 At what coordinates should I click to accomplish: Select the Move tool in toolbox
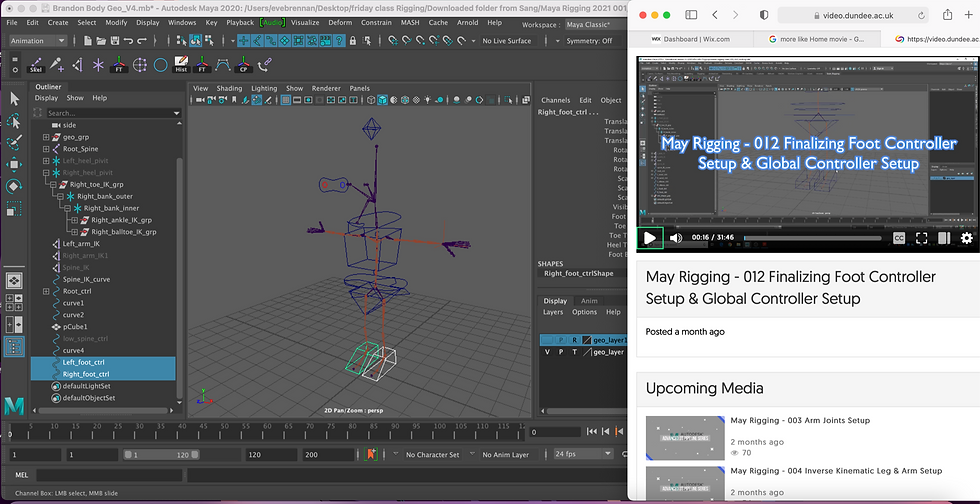pos(14,164)
